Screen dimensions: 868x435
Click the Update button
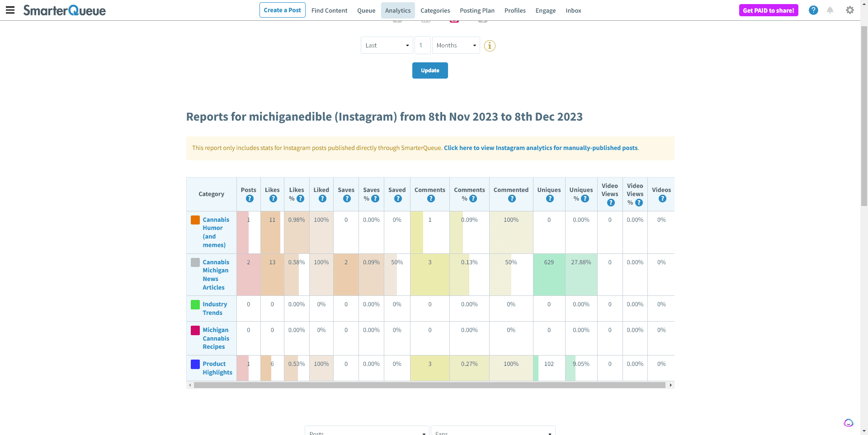click(x=430, y=70)
